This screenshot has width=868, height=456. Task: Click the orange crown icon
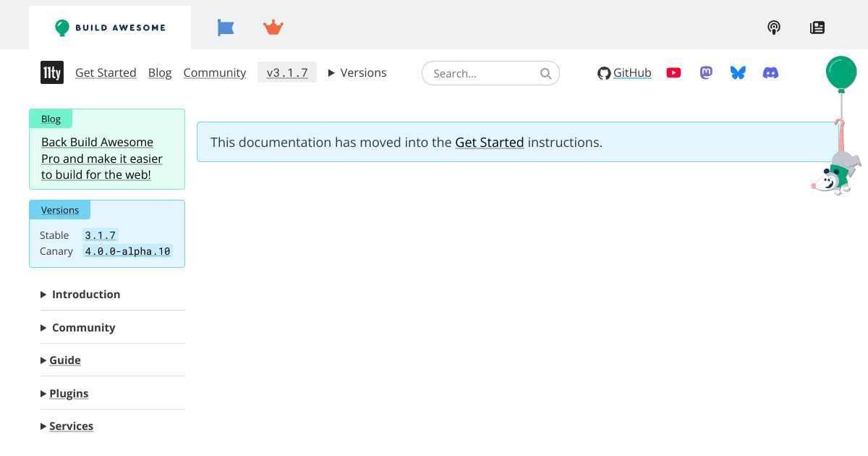click(273, 28)
